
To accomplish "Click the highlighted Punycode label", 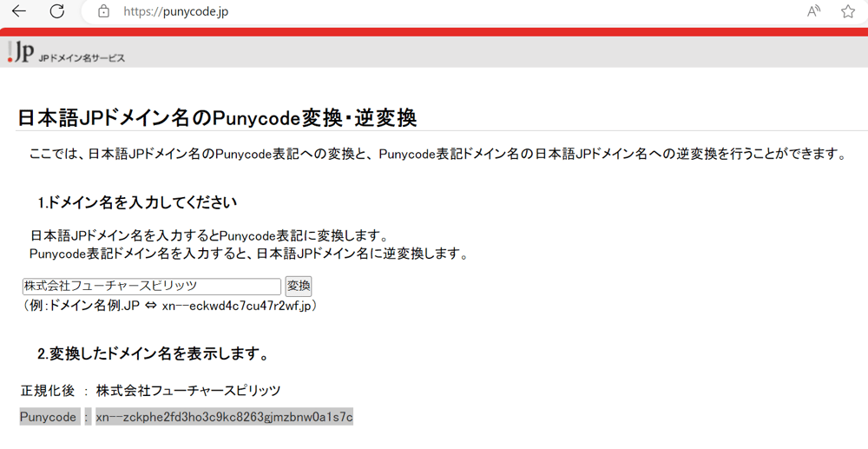I will [48, 417].
